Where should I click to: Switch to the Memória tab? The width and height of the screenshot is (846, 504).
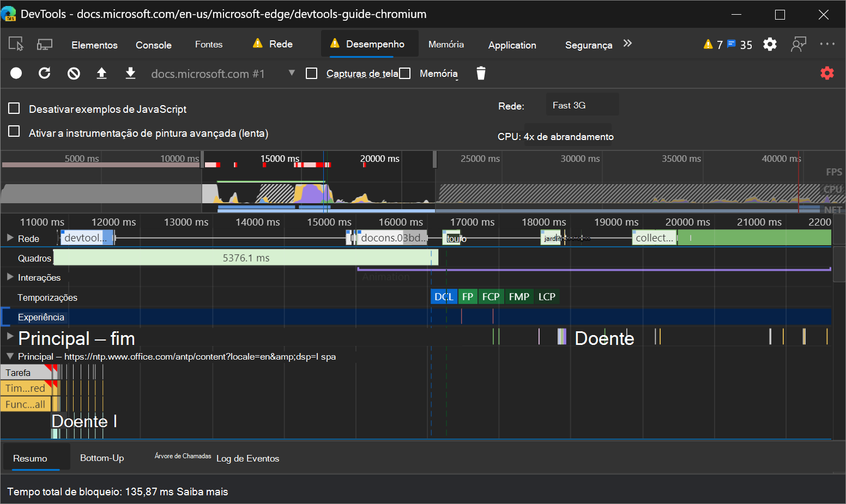click(x=446, y=45)
